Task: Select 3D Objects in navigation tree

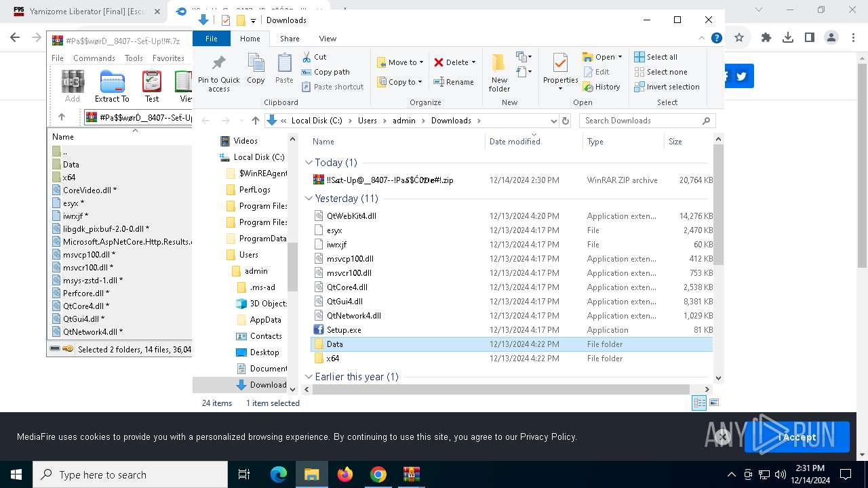Action: (261, 304)
